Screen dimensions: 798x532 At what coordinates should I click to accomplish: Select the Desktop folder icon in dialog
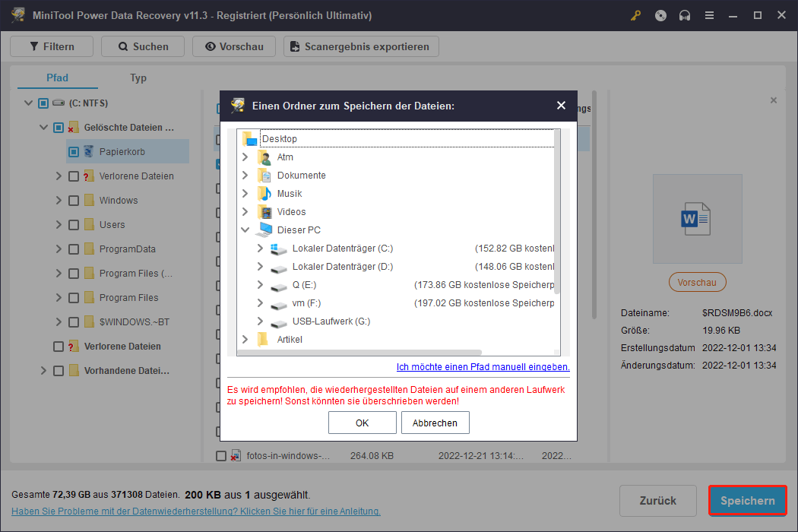pos(250,138)
